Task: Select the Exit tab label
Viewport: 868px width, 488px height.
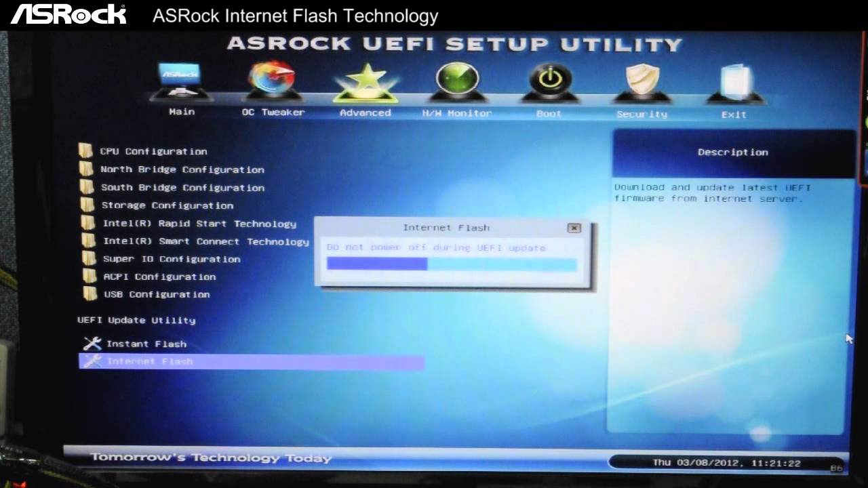Action: click(734, 115)
